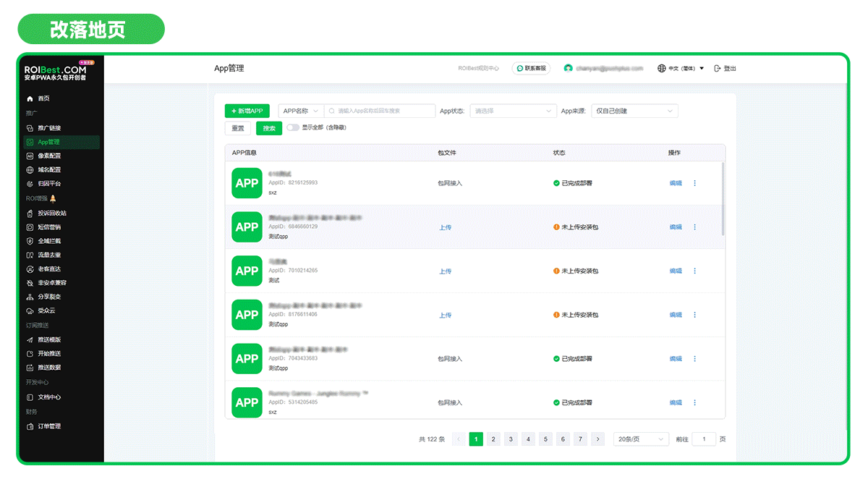Click the app list vertical scrollbar
This screenshot has width=868, height=495.
(723, 198)
